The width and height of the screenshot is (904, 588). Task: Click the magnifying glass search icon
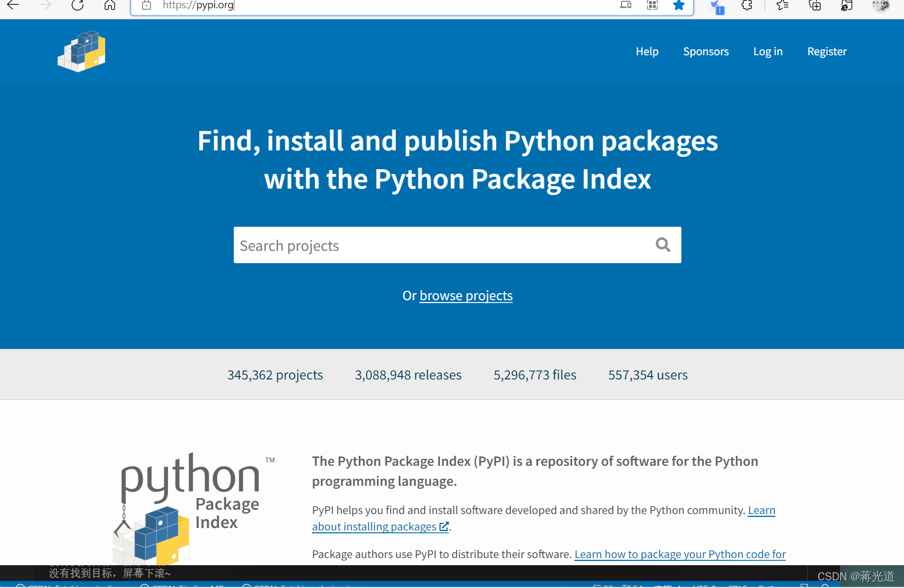[x=663, y=245]
